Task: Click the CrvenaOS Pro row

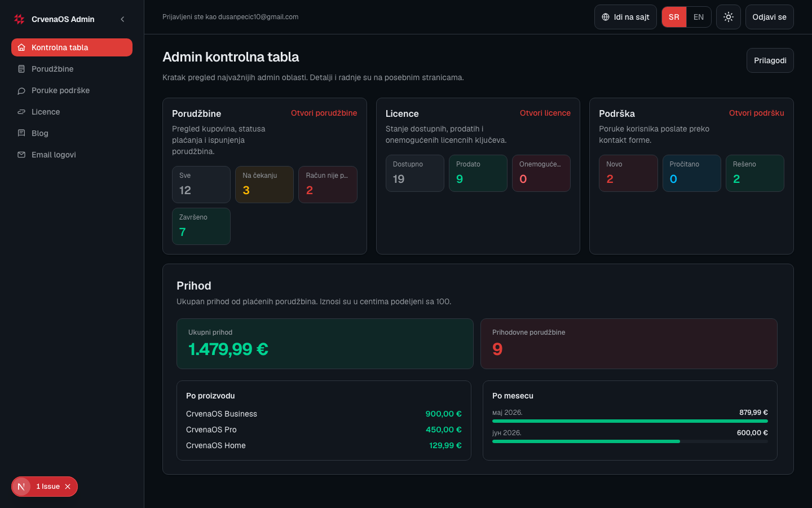Action: [x=324, y=430]
